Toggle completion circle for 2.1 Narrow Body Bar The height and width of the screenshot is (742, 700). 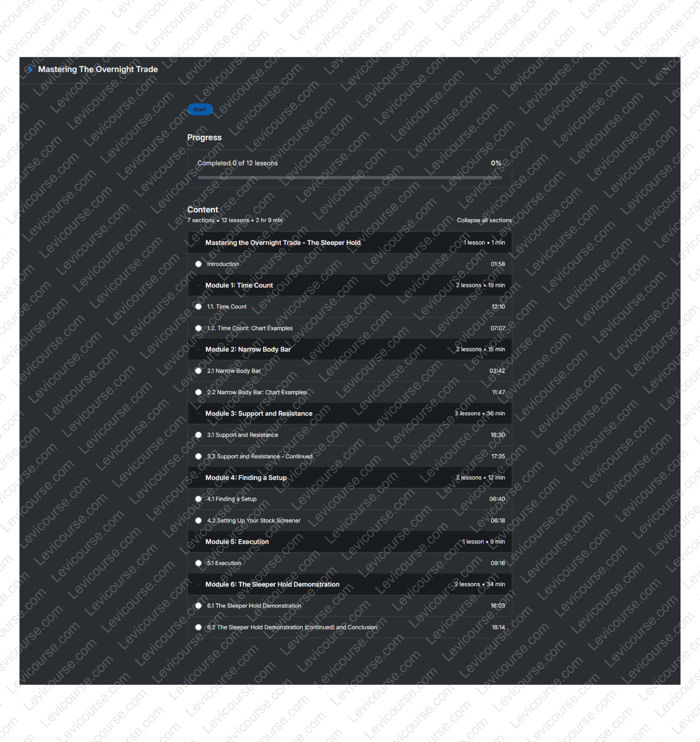[x=198, y=371]
